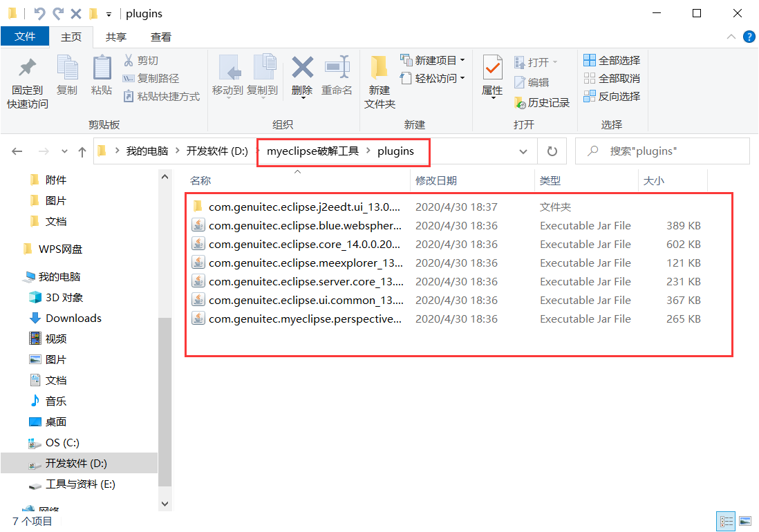Click Paste Shortcut (粘贴快捷方式)
Viewport: 759px width, 532px height.
click(x=162, y=96)
